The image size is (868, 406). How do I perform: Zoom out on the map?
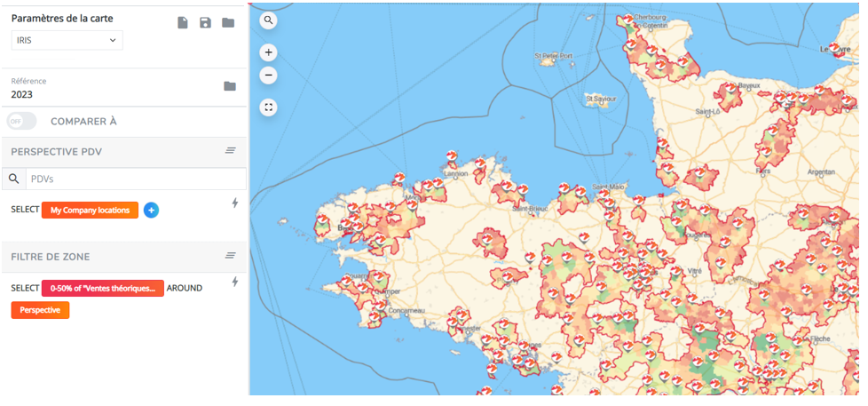(x=269, y=75)
